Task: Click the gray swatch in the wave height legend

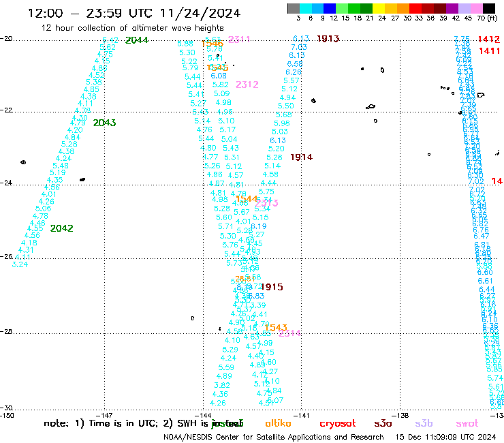Action: click(294, 8)
